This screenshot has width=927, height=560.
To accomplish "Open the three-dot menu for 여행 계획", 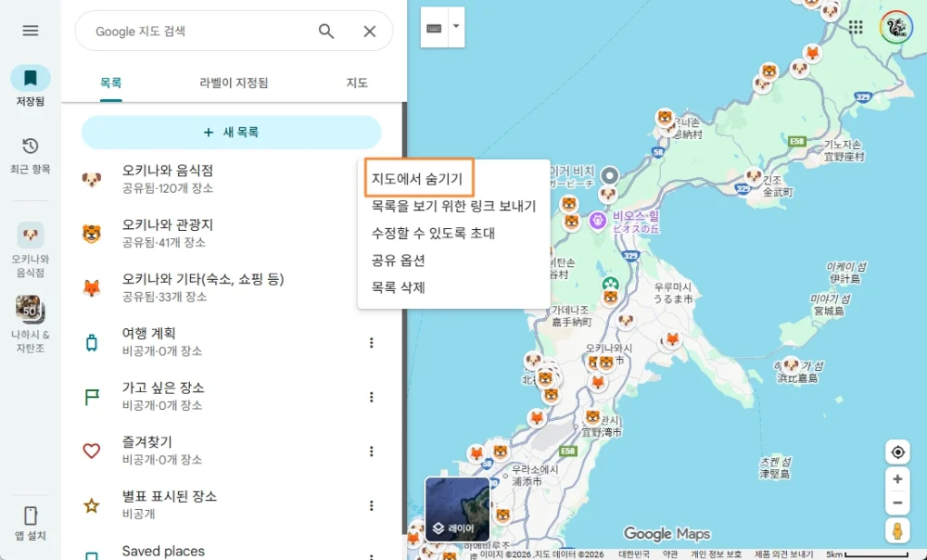I will (371, 343).
